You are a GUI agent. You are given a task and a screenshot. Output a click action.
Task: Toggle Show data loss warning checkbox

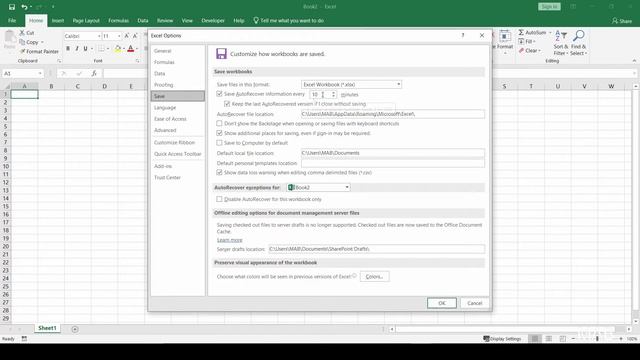219,172
